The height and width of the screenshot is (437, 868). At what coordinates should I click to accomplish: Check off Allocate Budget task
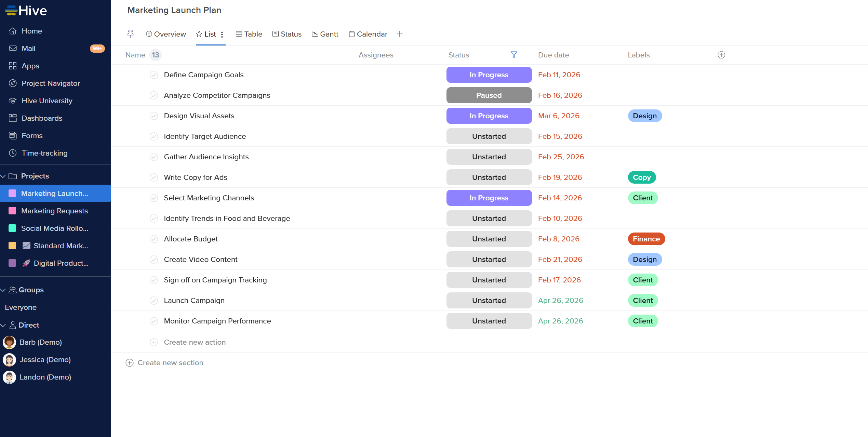click(153, 239)
